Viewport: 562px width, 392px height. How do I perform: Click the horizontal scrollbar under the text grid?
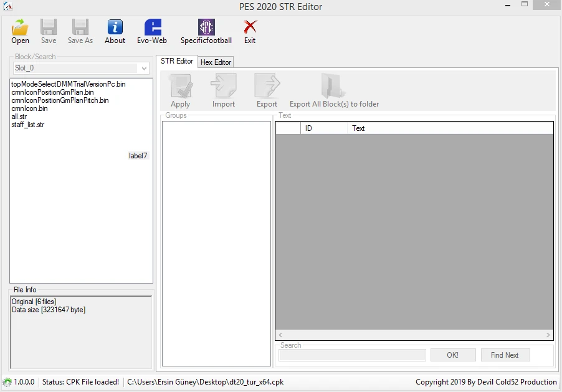click(x=414, y=335)
